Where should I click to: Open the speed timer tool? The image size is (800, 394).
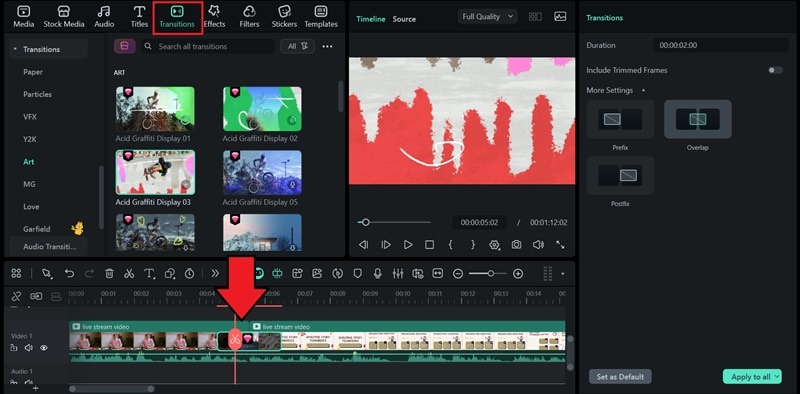tap(189, 274)
